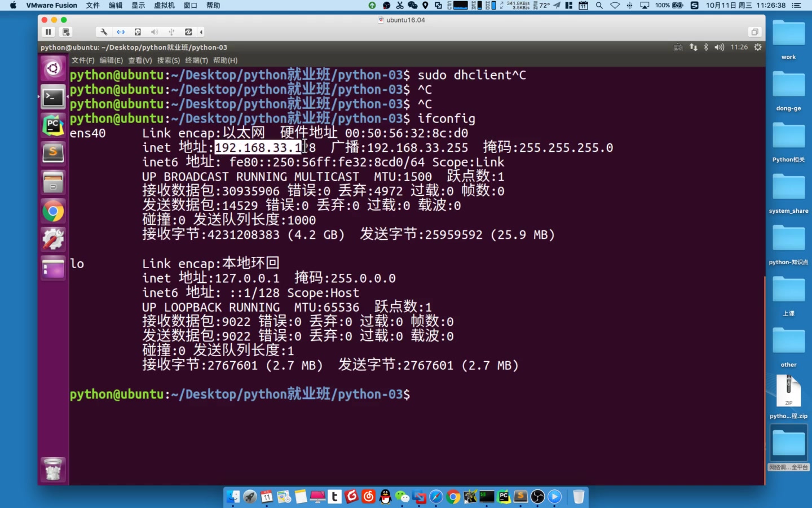Open System Settings from the Ubuntu launcher
This screenshot has width=812, height=508.
pos(52,239)
